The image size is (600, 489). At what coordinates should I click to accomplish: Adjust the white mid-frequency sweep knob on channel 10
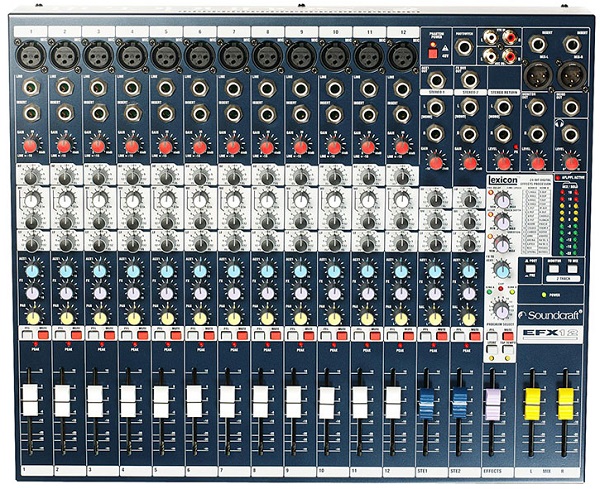click(x=334, y=199)
